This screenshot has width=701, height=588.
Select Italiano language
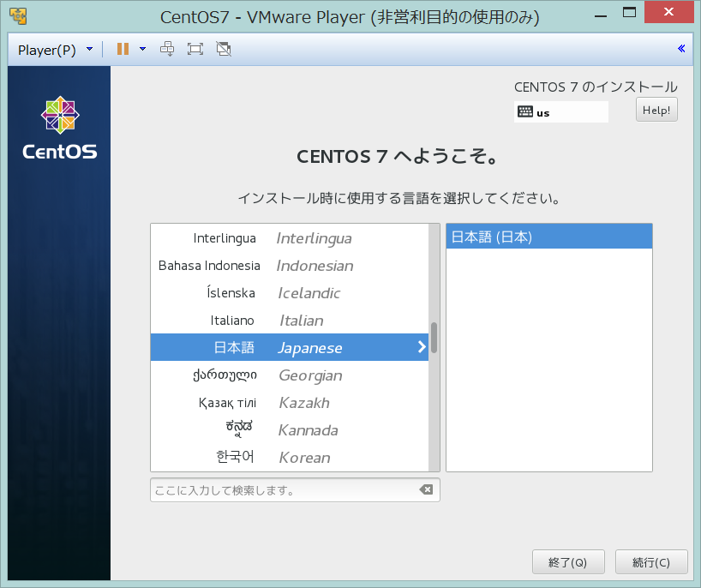(290, 321)
